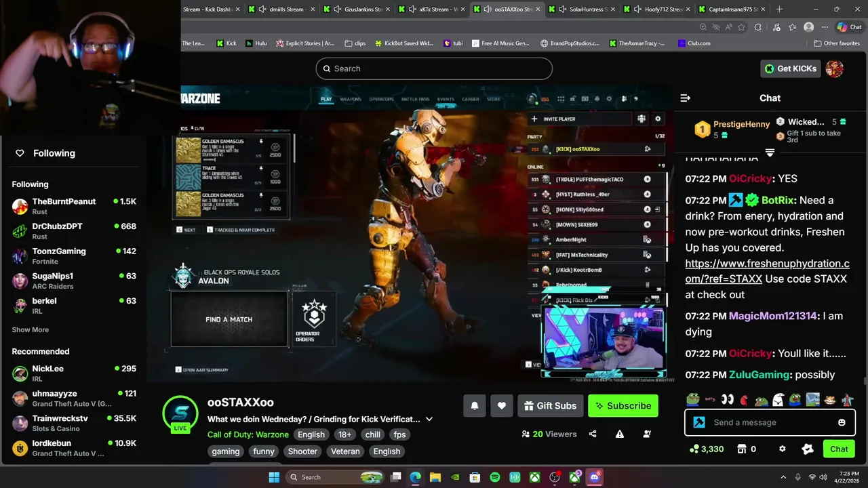
Task: Switch to GzusJankins Stream browser tab
Action: coord(356,9)
